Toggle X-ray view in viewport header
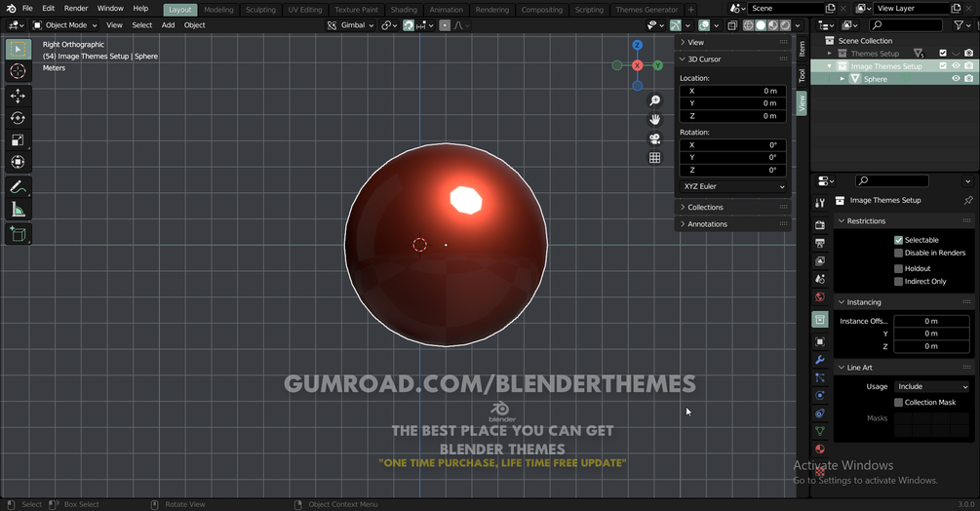 tap(732, 25)
